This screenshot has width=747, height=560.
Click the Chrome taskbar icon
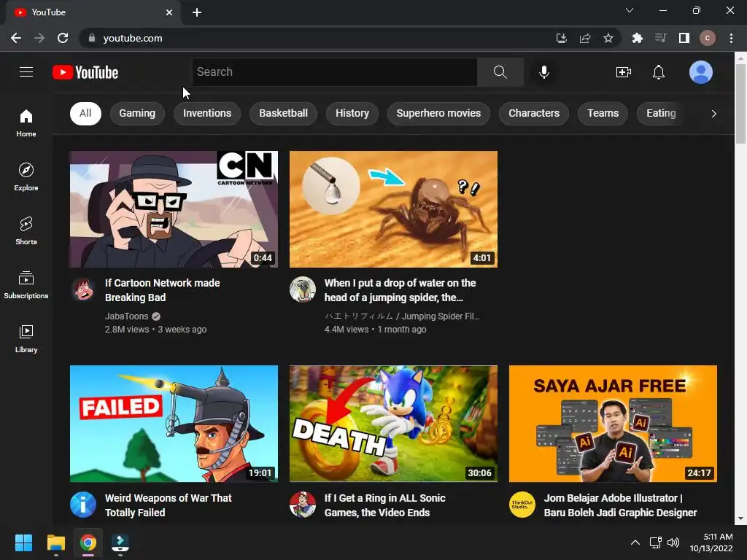pos(88,542)
